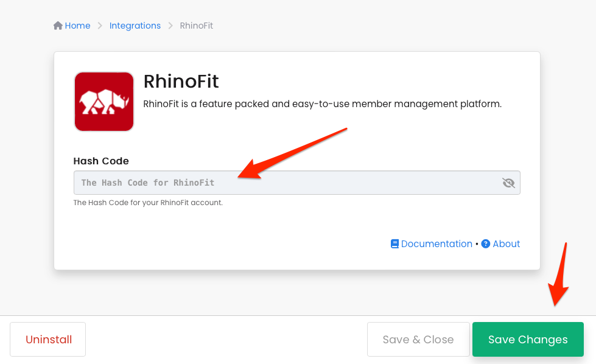This screenshot has height=364, width=596.
Task: Go to the Integrations breadcrumb
Action: (135, 26)
